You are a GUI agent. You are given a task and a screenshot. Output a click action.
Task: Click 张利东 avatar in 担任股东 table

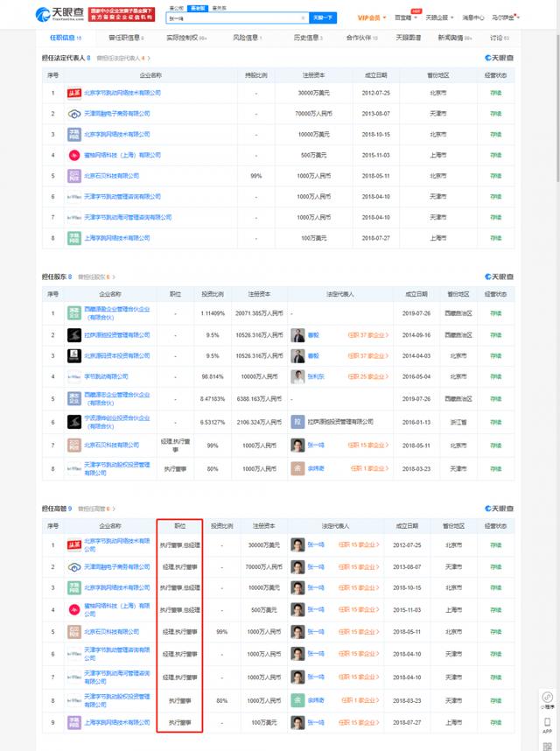(x=297, y=377)
